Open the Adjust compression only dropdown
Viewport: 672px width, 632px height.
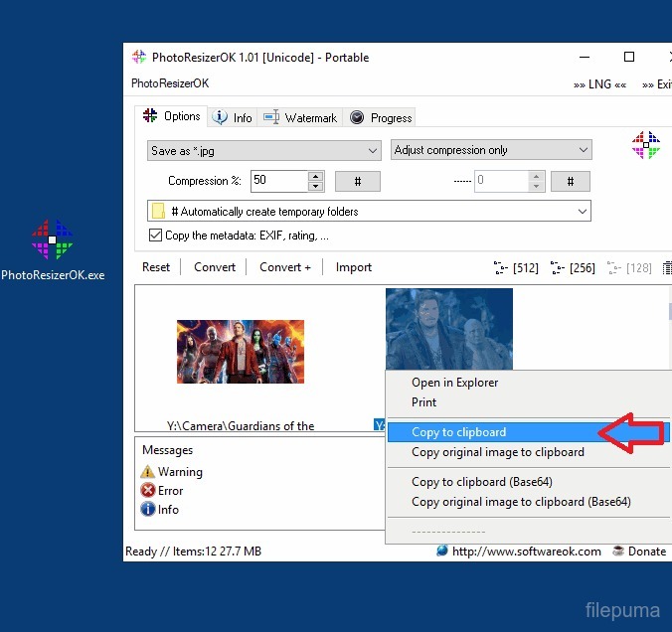pyautogui.click(x=583, y=151)
